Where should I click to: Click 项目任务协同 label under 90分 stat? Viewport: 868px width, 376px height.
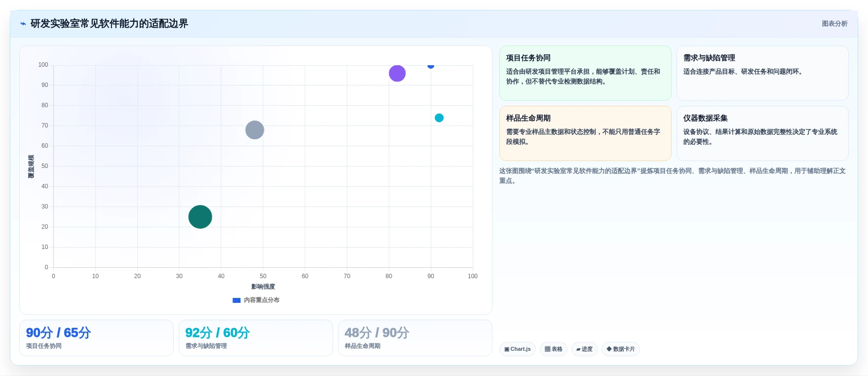tap(44, 346)
